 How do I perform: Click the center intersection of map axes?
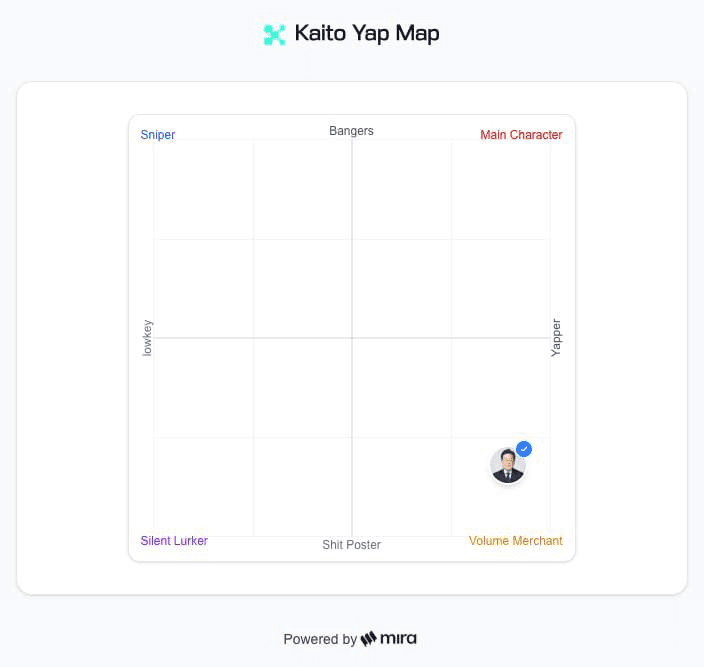[352, 338]
